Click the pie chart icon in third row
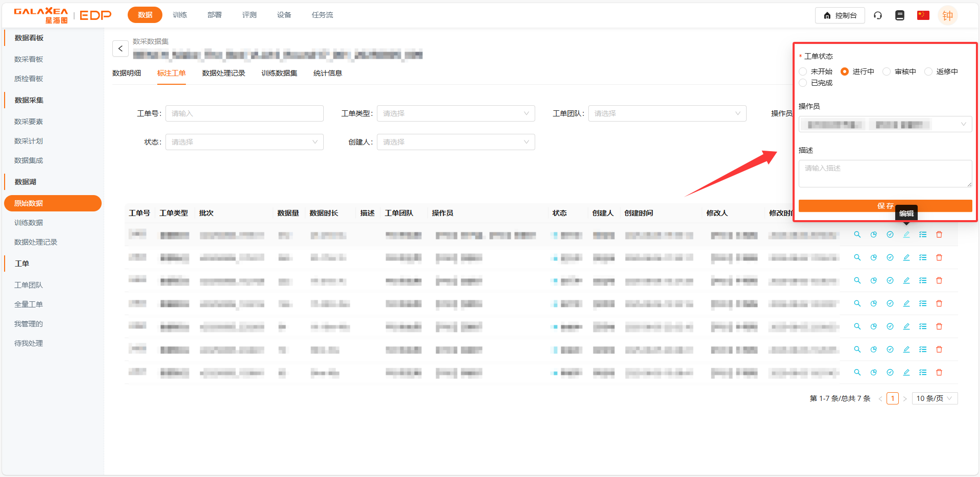980x477 pixels. pos(874,280)
